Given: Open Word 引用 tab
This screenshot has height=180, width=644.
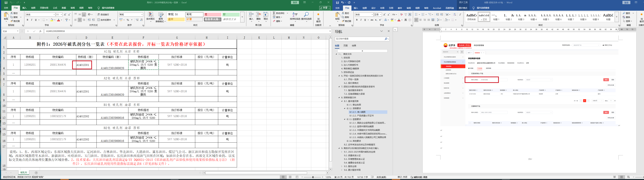Looking at the screenshot, I should point(391,8).
